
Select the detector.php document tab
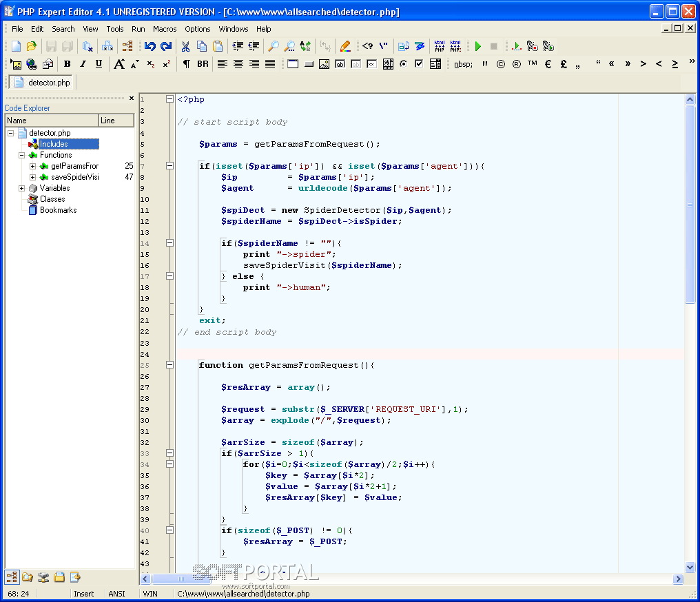tap(43, 83)
